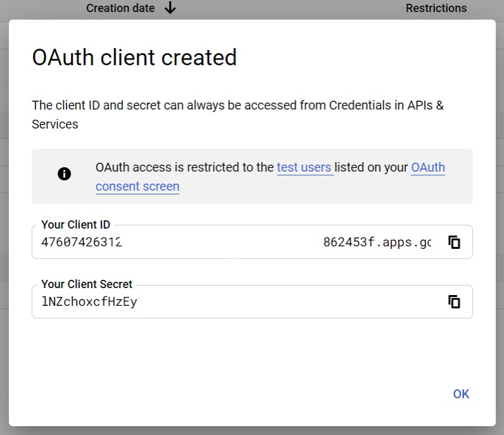Open the test users link
The image size is (504, 435).
click(304, 168)
